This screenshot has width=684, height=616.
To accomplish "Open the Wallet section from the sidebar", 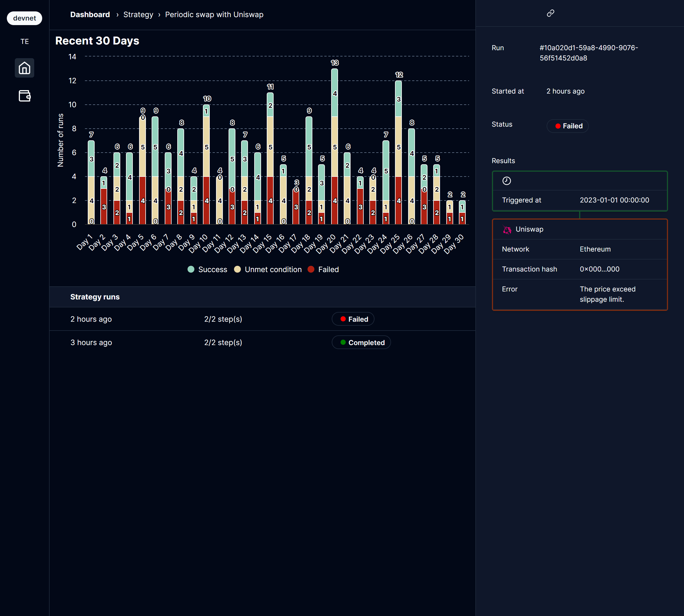I will (x=24, y=96).
